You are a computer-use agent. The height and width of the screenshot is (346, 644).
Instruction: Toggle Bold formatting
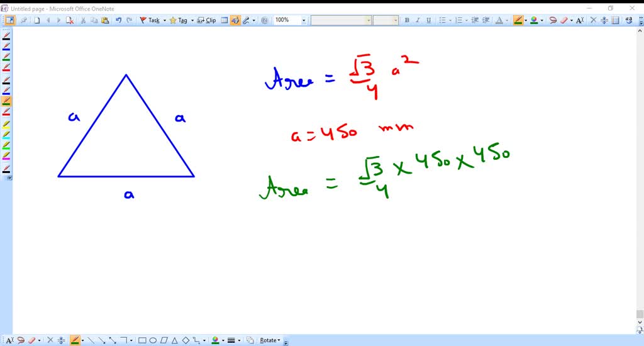[407, 20]
